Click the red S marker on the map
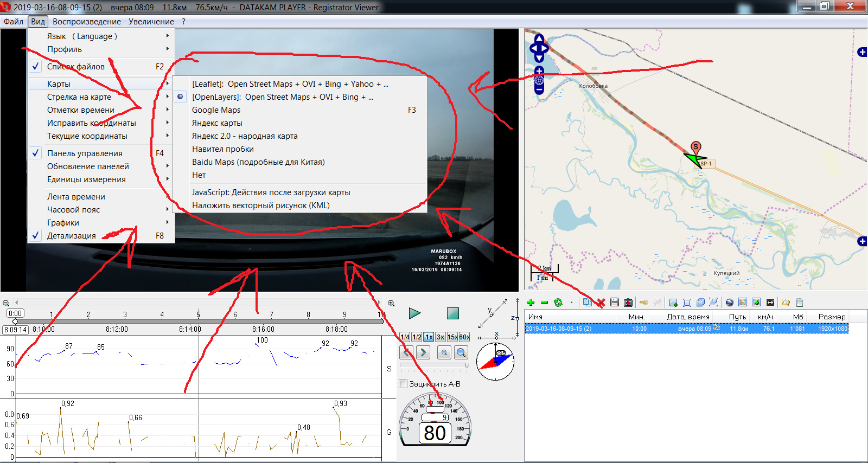The image size is (868, 463). point(695,147)
